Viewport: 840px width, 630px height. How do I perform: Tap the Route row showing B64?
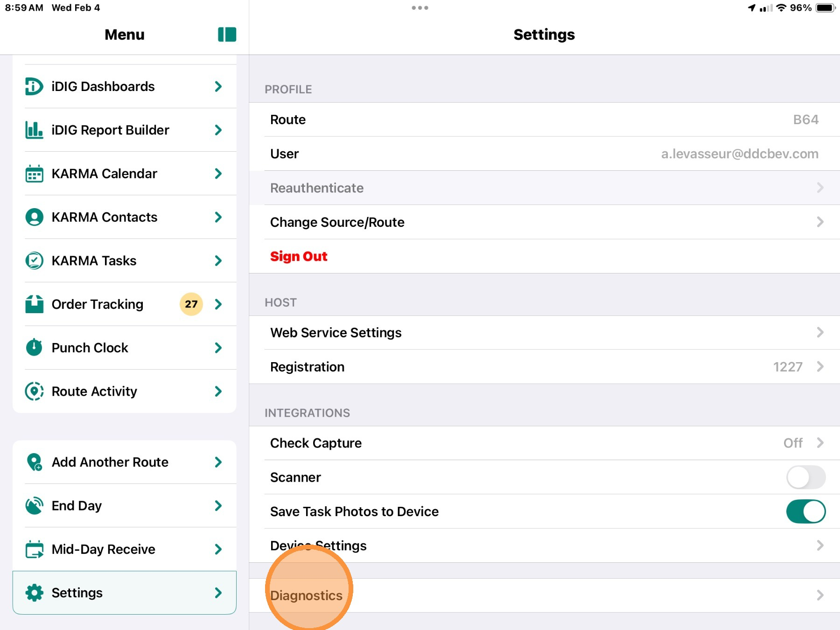545,119
